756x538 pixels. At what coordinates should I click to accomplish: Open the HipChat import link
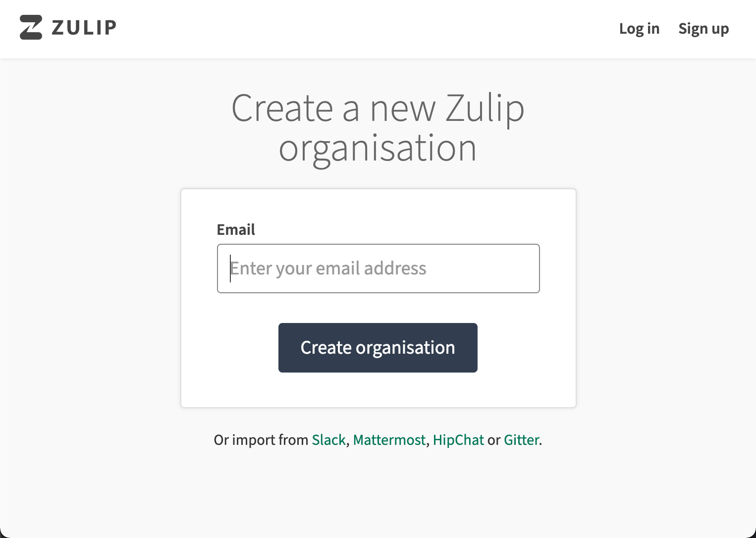[458, 440]
